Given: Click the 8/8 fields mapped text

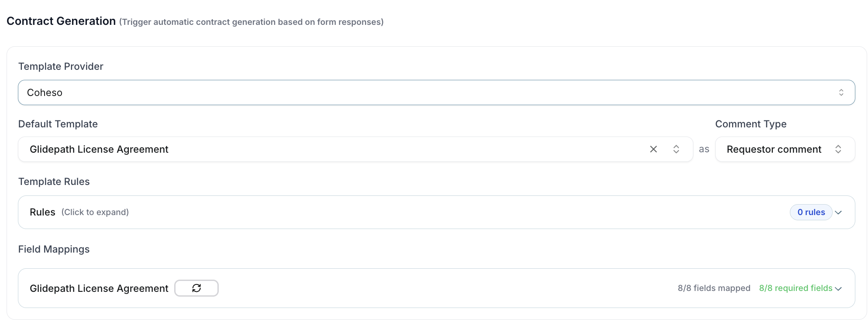Looking at the screenshot, I should pyautogui.click(x=714, y=288).
